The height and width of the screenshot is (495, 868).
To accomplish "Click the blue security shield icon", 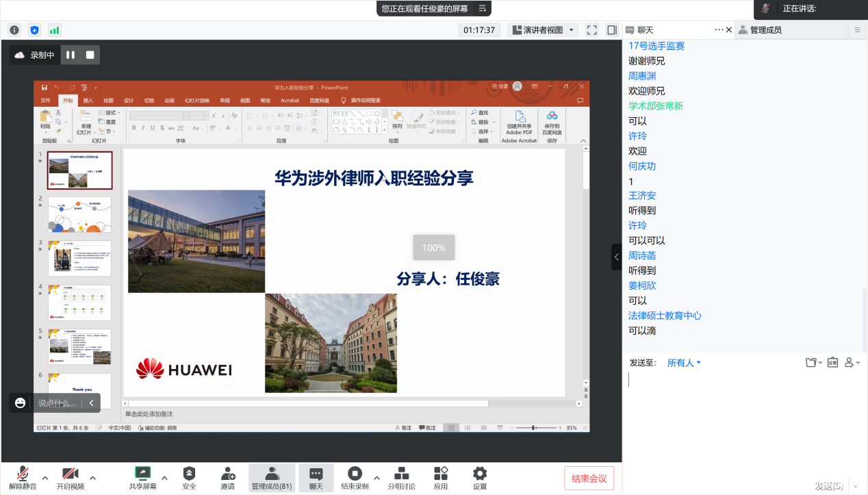I will click(x=34, y=30).
